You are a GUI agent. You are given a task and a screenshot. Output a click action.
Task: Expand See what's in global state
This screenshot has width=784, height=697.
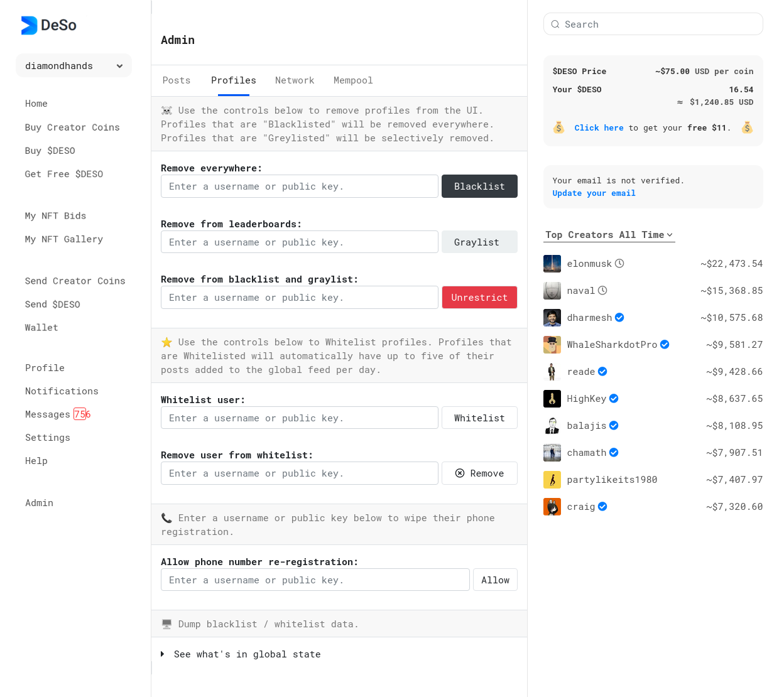[x=241, y=654]
